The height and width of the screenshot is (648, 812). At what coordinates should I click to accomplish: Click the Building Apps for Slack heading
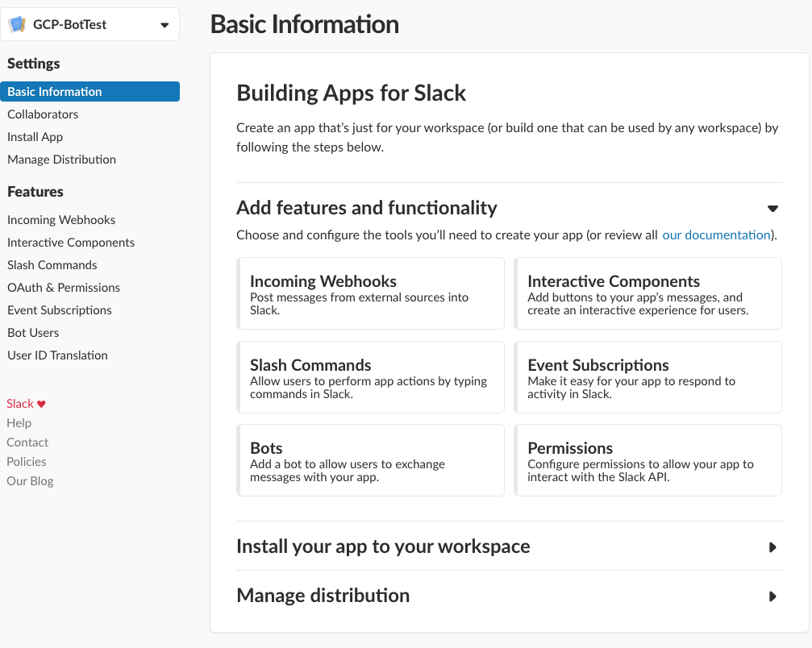point(351,93)
